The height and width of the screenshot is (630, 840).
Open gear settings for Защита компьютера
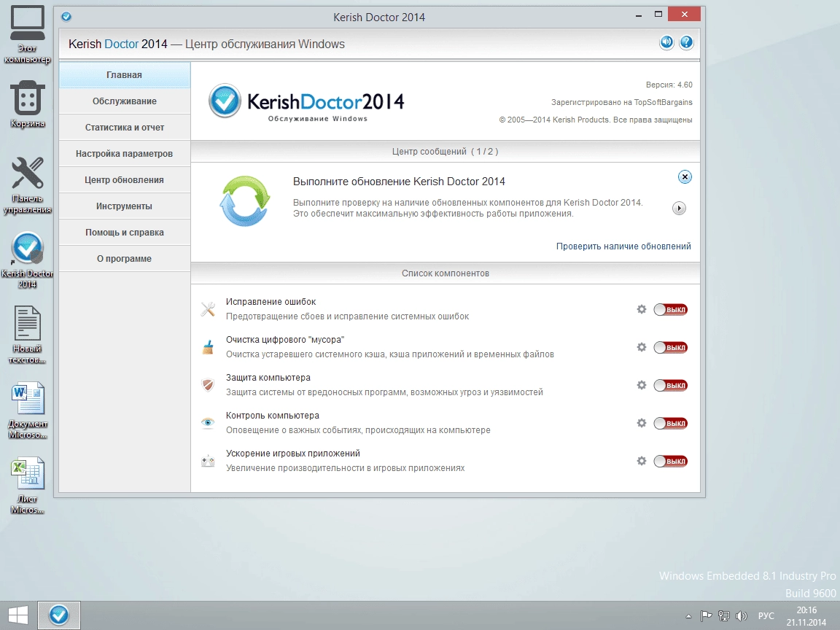pyautogui.click(x=641, y=385)
